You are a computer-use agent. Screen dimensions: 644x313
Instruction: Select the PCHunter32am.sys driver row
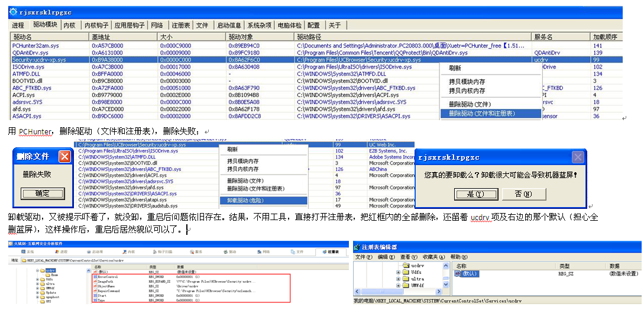click(315, 46)
